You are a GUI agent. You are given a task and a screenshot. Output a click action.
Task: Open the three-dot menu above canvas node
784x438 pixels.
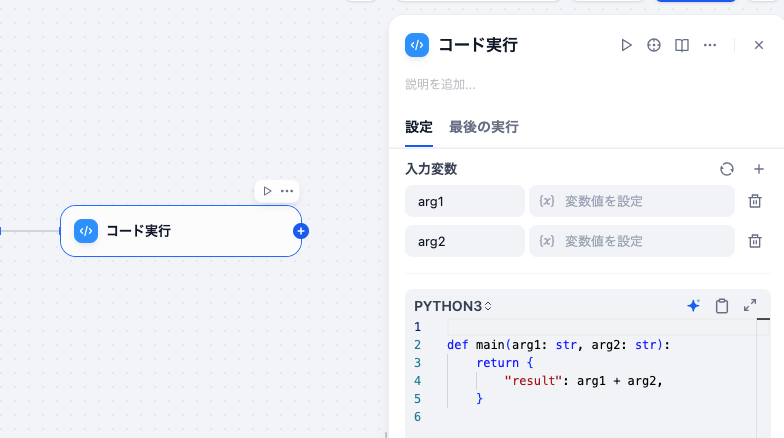(287, 191)
